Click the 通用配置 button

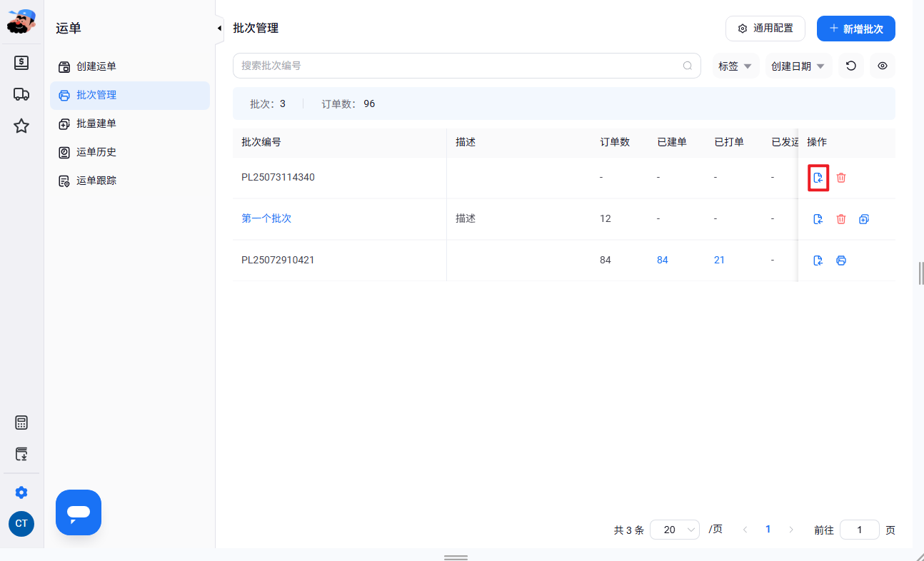765,29
